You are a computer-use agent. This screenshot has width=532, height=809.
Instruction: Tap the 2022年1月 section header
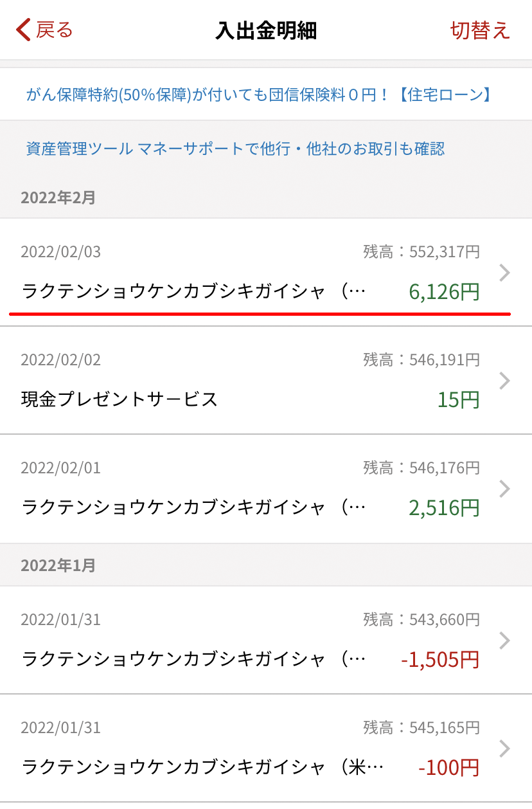point(58,565)
